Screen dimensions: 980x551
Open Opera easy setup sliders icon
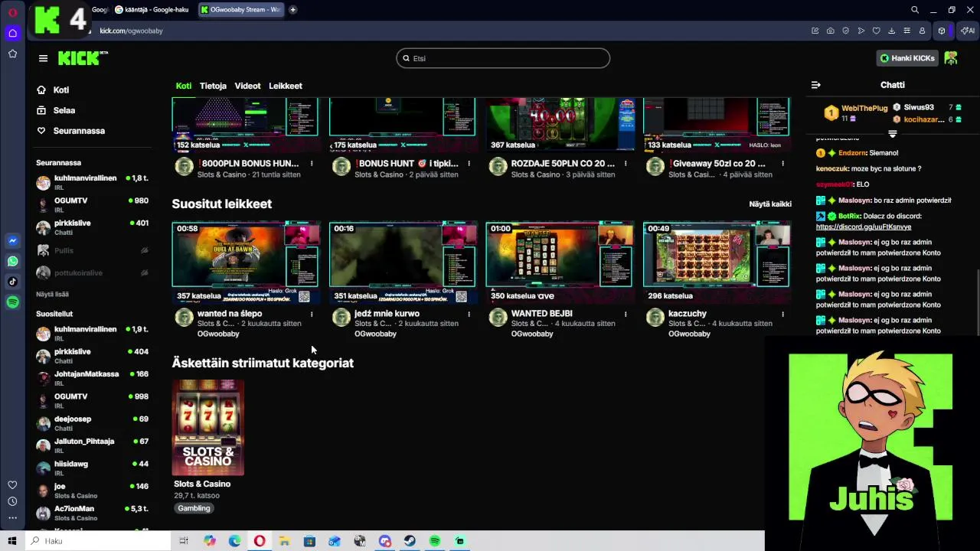pos(906,31)
